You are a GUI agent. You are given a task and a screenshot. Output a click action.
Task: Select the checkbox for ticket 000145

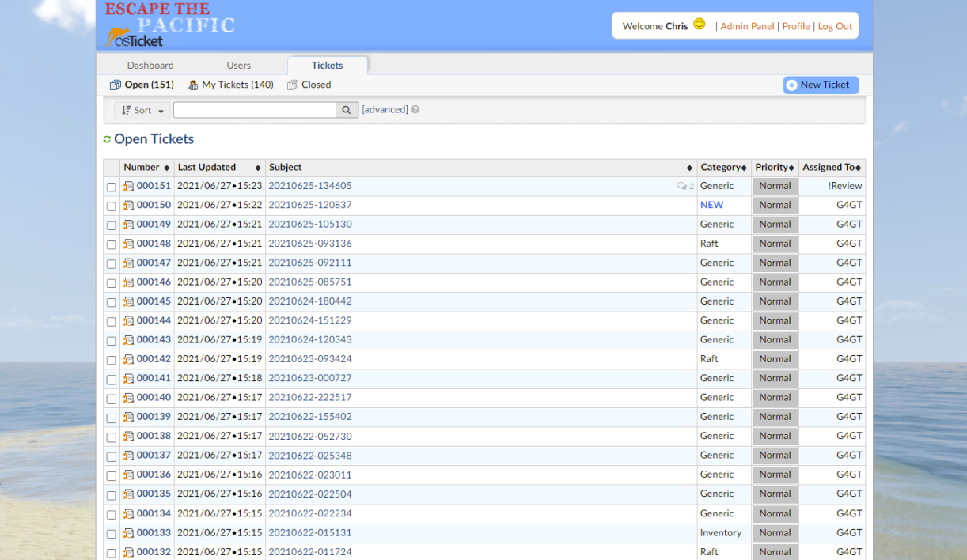[x=112, y=302]
